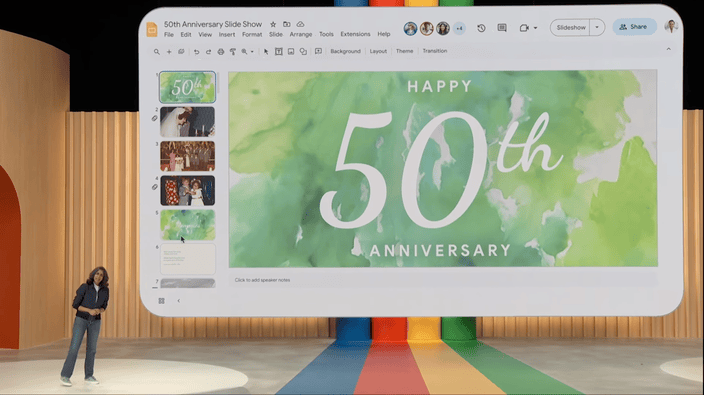The height and width of the screenshot is (395, 704).
Task: Click the first collaborator avatar
Action: (410, 29)
